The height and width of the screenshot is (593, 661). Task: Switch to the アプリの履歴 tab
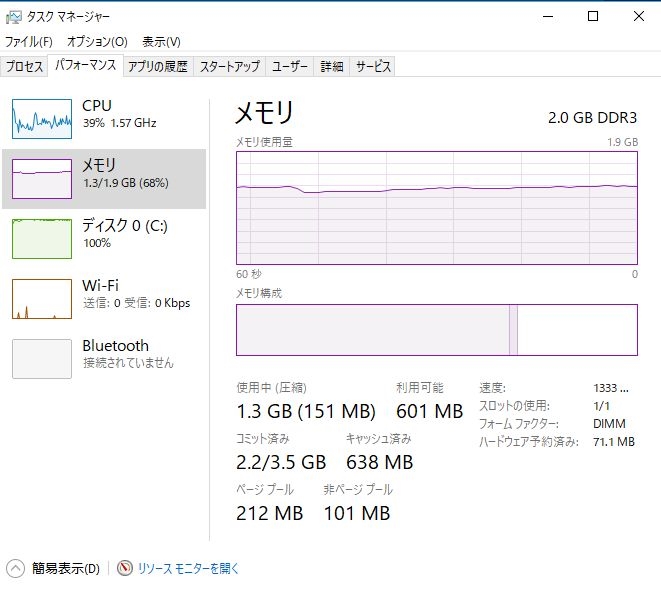[x=158, y=66]
